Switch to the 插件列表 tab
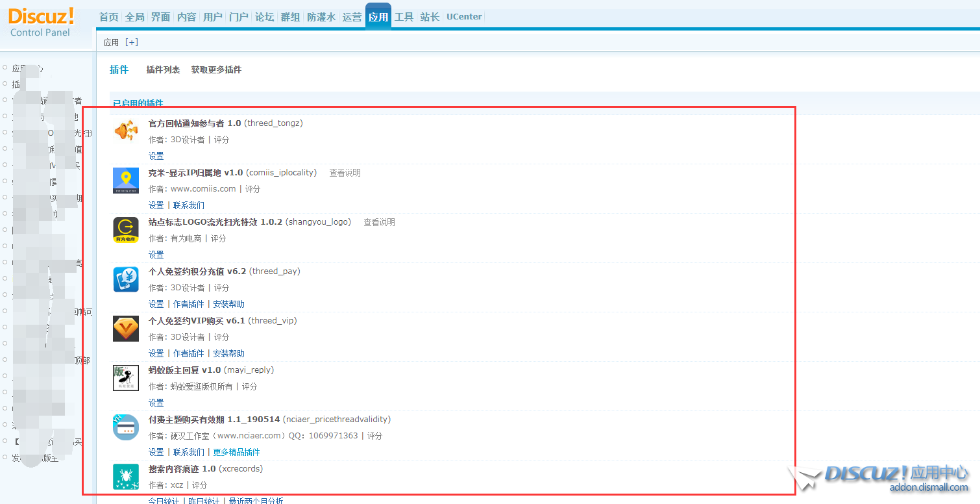The image size is (980, 504). [163, 69]
